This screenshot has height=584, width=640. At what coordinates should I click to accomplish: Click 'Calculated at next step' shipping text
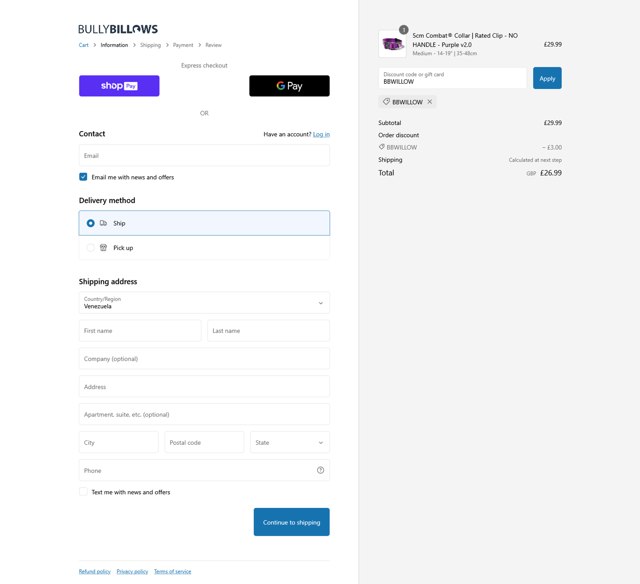click(x=535, y=160)
